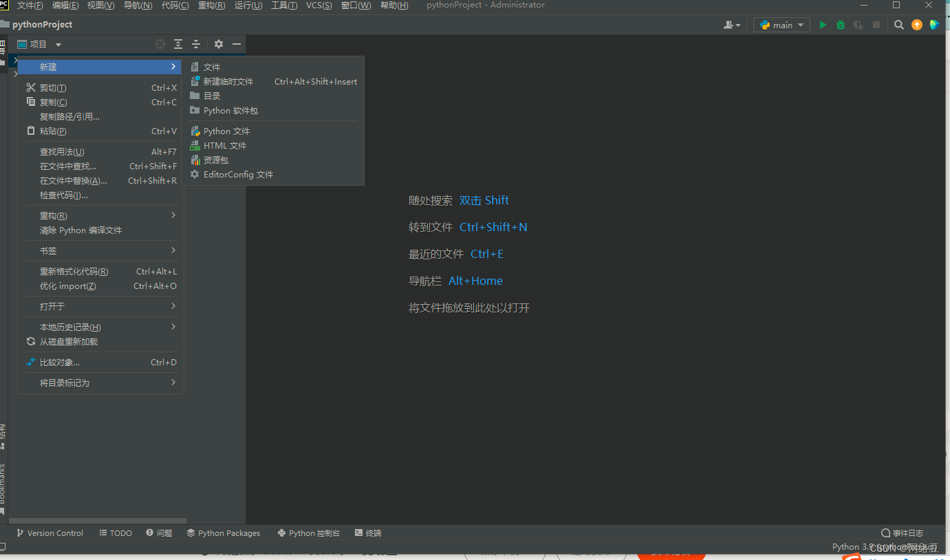This screenshot has height=560, width=950.
Task: Open the highlighted 新建 submenu item
Action: pyautogui.click(x=100, y=67)
